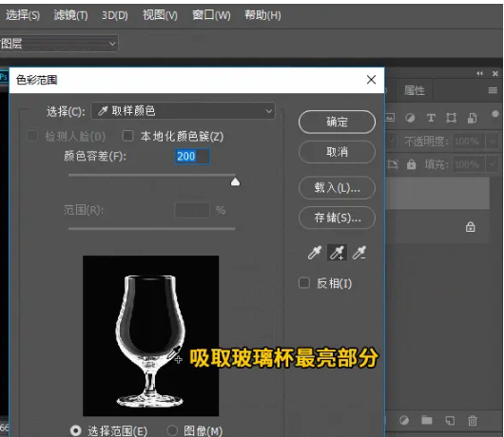Viewport: 504px width, 437px height.
Task: Open the 窗口(W) menu
Action: [211, 15]
